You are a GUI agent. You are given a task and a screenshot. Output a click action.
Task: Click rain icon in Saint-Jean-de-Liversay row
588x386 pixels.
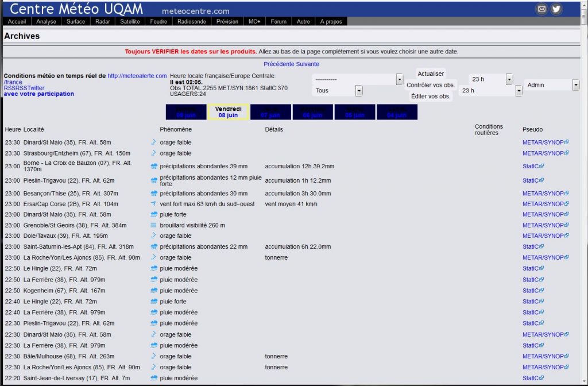tap(153, 378)
